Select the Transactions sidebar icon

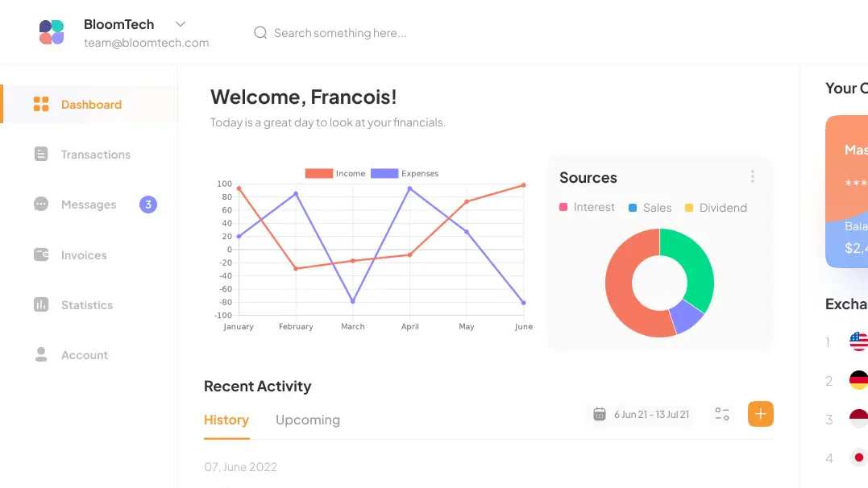41,154
